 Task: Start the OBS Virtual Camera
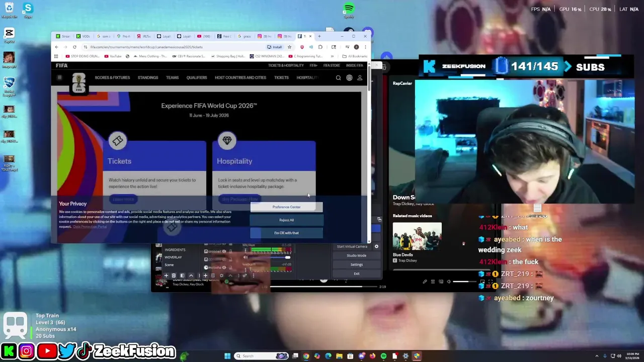click(x=352, y=246)
